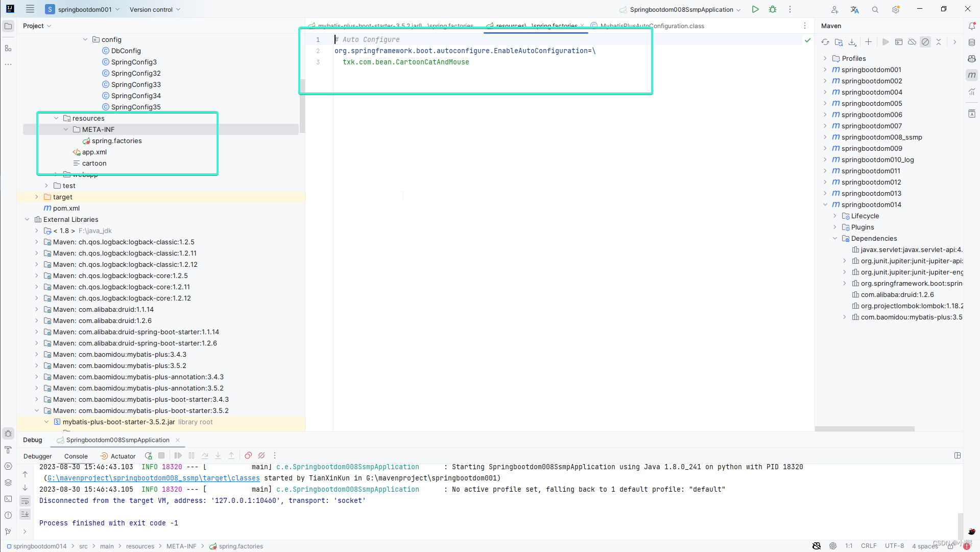Open Maven tool window from right stripe
The height and width of the screenshot is (552, 980).
click(x=972, y=75)
